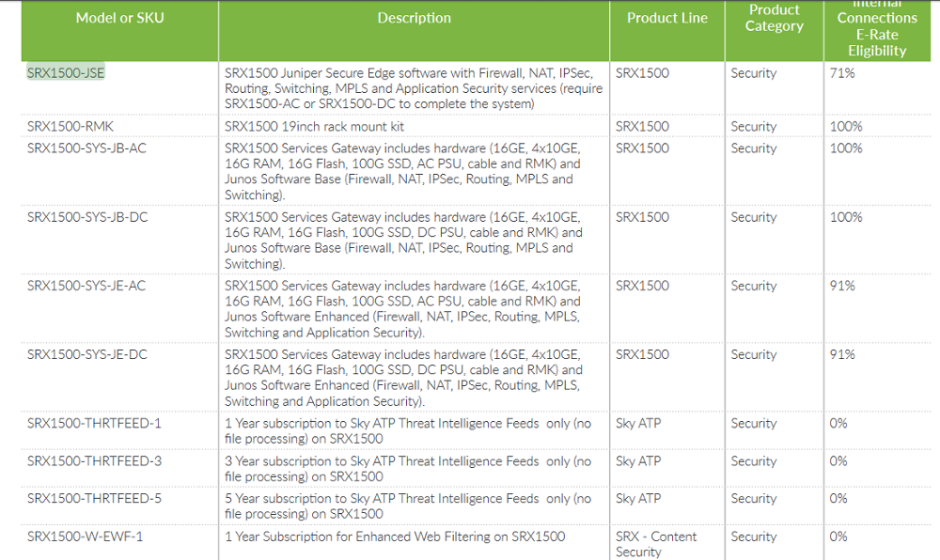
Task: Click Sky ATP product line in THRTFEED-5 row
Action: tap(638, 498)
